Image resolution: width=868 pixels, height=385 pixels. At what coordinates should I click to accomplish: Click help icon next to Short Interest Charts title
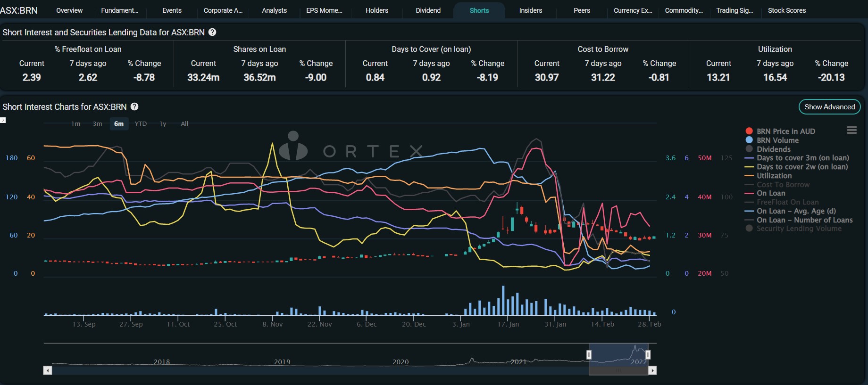click(134, 106)
